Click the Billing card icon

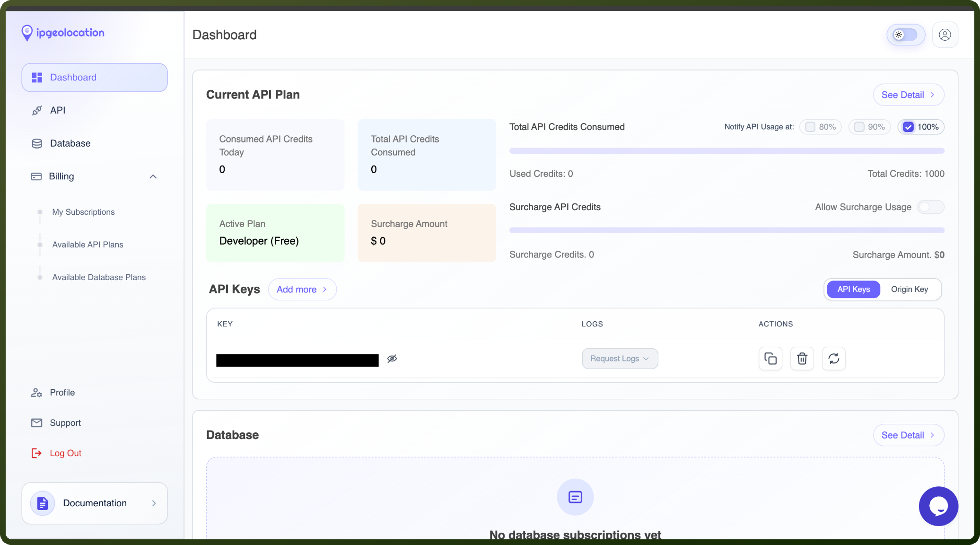36,176
